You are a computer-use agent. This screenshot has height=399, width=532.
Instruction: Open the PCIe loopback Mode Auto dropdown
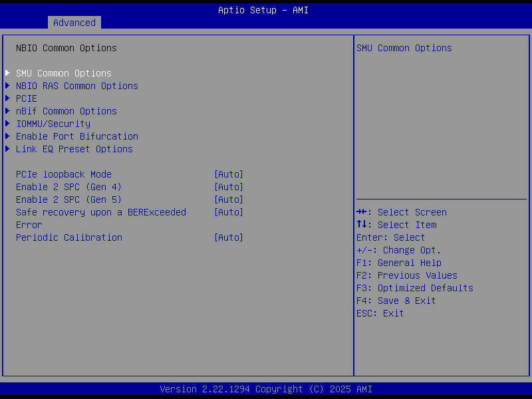click(x=228, y=174)
